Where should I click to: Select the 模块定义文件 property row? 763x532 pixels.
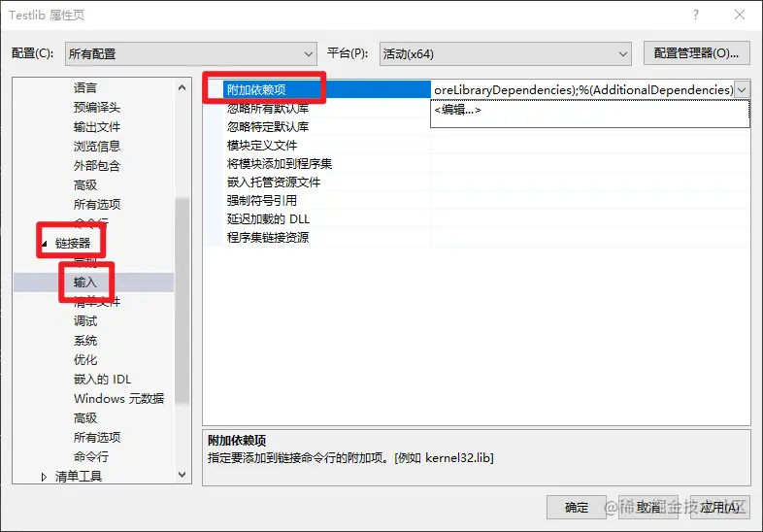coord(477,145)
